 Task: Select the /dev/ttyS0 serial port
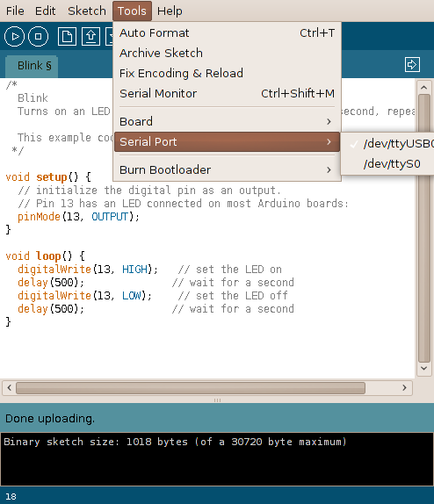click(388, 164)
